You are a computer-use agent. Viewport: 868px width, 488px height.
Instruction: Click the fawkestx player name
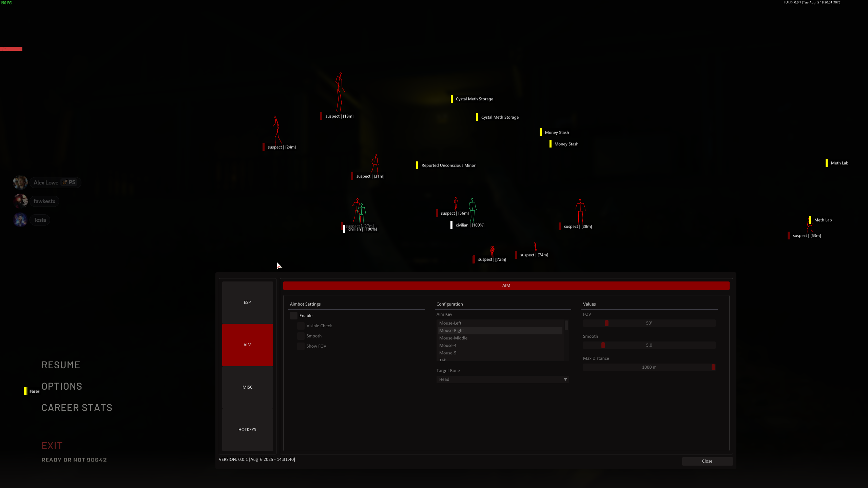[44, 201]
